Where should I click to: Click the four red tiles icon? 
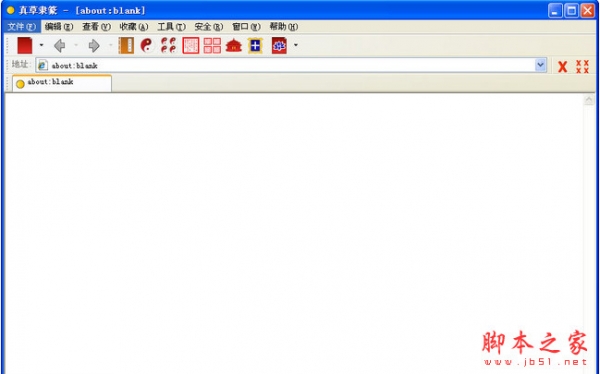pos(212,46)
